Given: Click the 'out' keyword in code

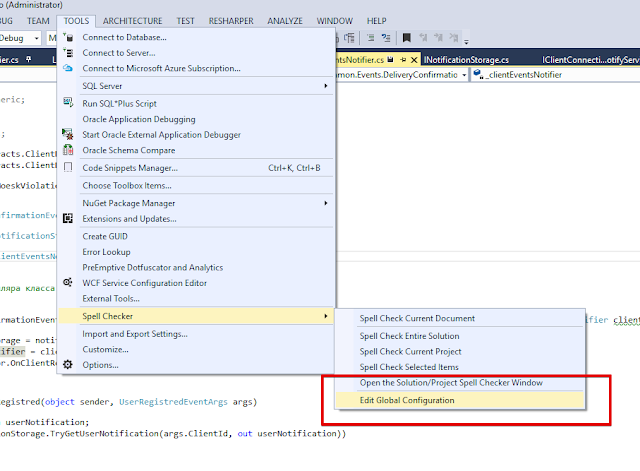Looking at the screenshot, I should click(244, 433).
